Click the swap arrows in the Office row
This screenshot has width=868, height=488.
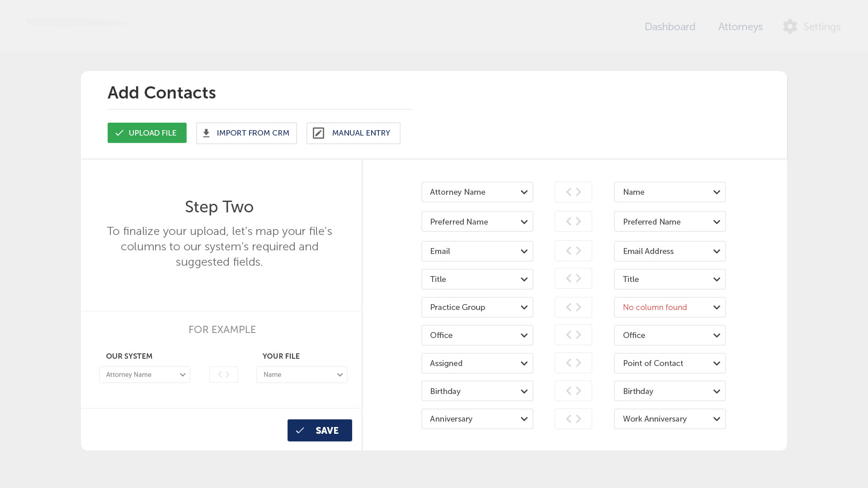[x=573, y=335]
